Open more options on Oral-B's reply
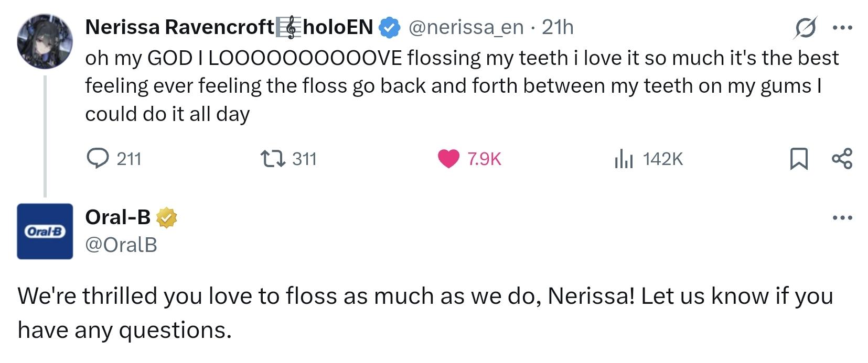 pyautogui.click(x=842, y=217)
